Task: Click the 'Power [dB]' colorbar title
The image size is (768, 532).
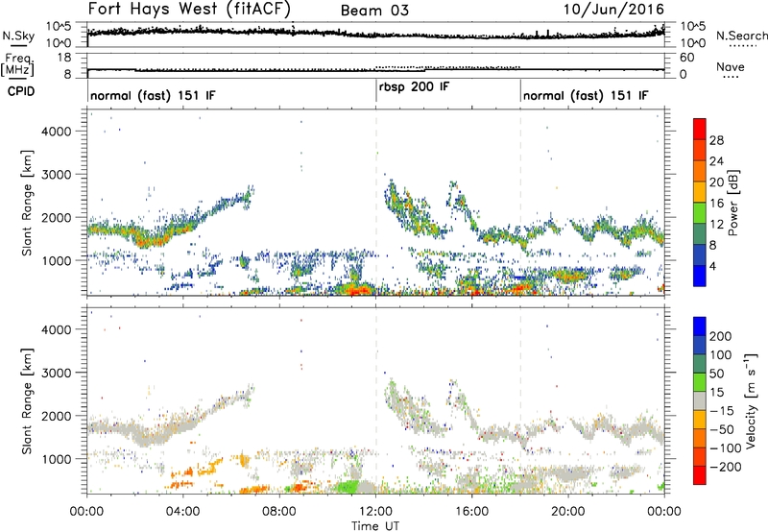Action: pyautogui.click(x=733, y=203)
